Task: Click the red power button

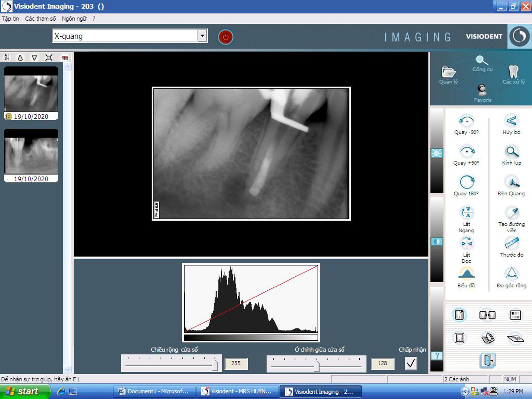Action: tap(225, 37)
